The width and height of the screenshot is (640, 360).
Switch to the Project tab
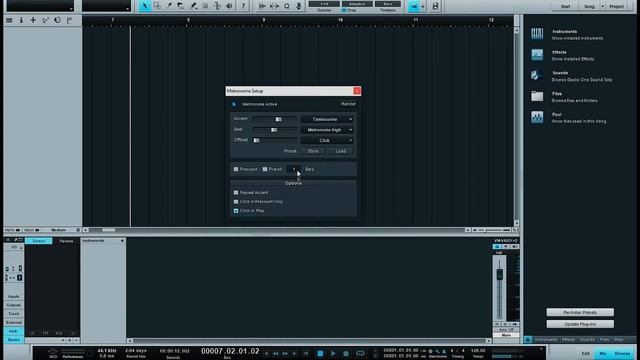click(x=616, y=7)
